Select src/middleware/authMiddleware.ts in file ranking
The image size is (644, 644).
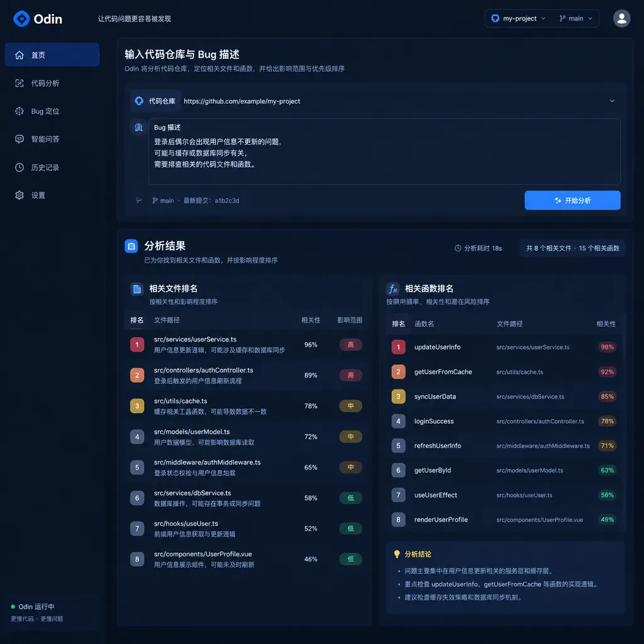[207, 462]
